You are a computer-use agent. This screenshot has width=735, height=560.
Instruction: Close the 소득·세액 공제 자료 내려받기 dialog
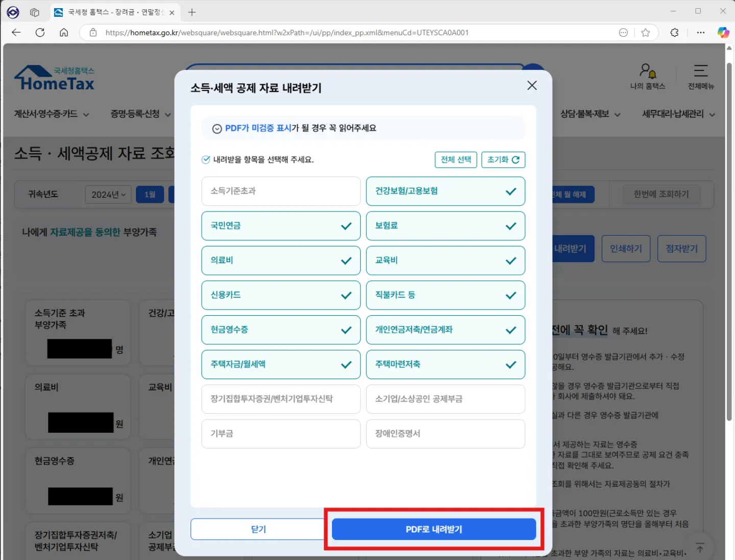[532, 85]
